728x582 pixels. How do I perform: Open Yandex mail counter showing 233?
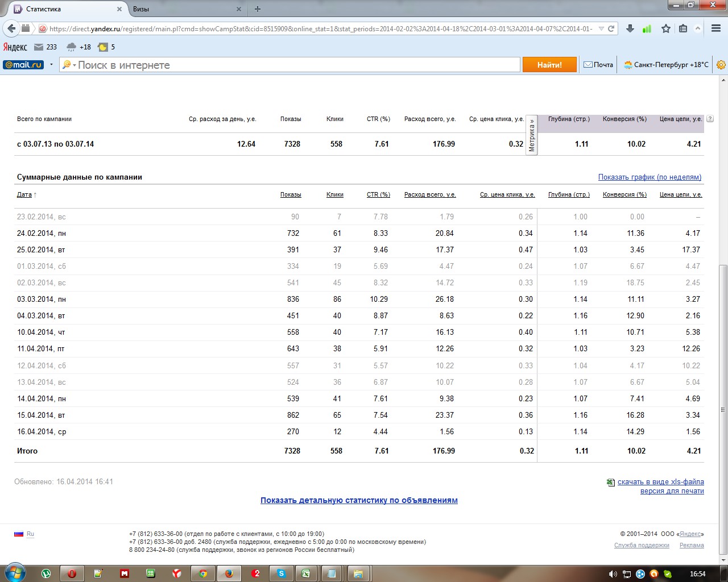pos(45,47)
